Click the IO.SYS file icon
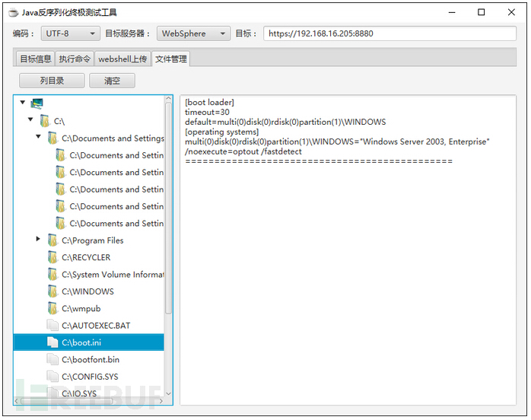531x420 pixels. pyautogui.click(x=52, y=393)
